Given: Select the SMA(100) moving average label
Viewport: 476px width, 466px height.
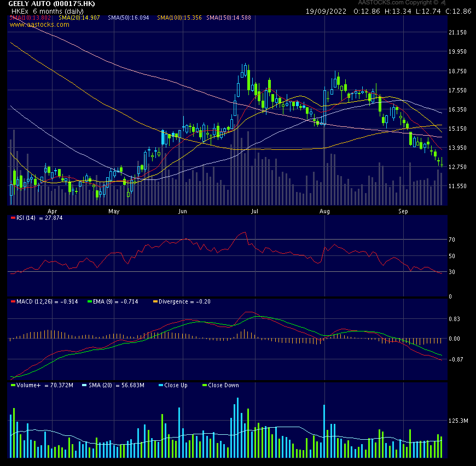Looking at the screenshot, I should coord(179,18).
